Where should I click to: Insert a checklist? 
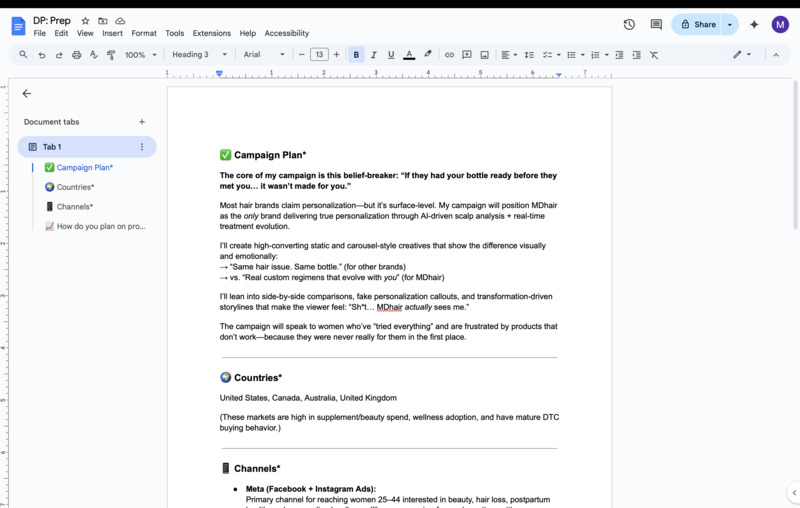point(547,55)
